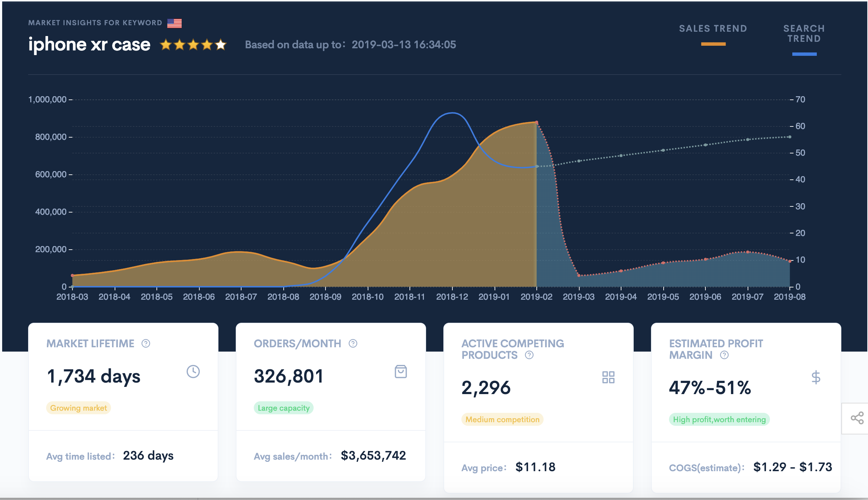Open the share icon button
Image resolution: width=868 pixels, height=500 pixels.
click(x=857, y=418)
